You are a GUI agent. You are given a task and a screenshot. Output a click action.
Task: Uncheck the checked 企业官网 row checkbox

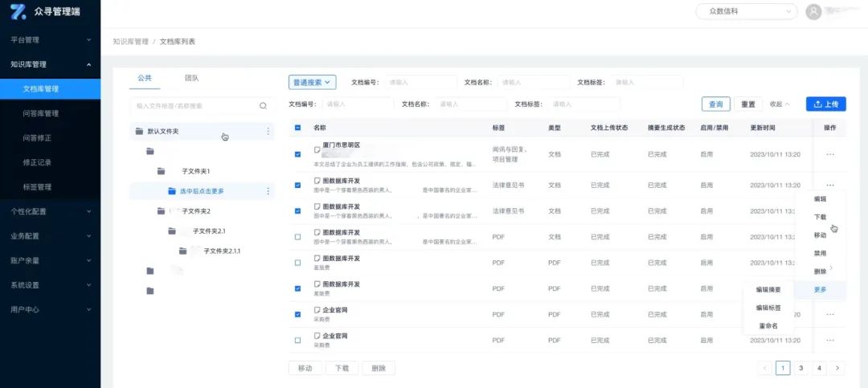[298, 314]
